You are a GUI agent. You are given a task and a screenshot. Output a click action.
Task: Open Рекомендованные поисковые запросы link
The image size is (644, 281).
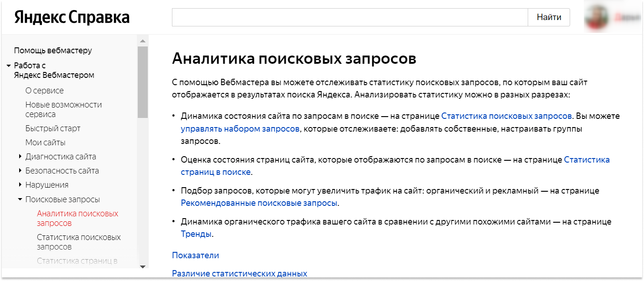point(259,203)
